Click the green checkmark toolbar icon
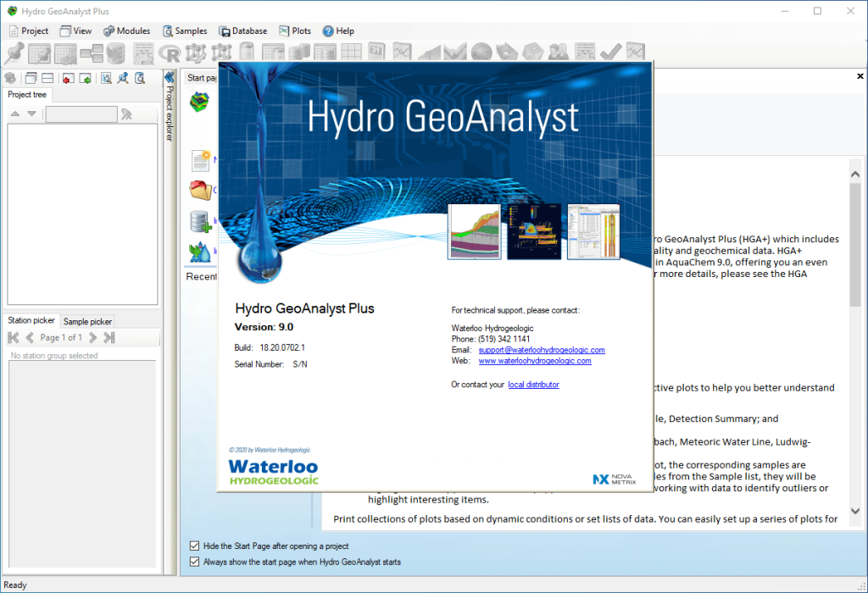The image size is (868, 593). pos(610,53)
